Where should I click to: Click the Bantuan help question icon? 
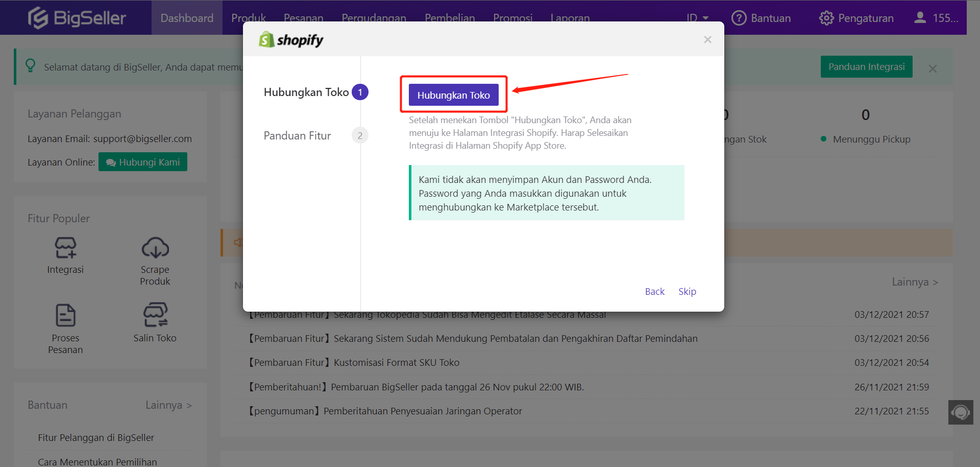pyautogui.click(x=739, y=18)
